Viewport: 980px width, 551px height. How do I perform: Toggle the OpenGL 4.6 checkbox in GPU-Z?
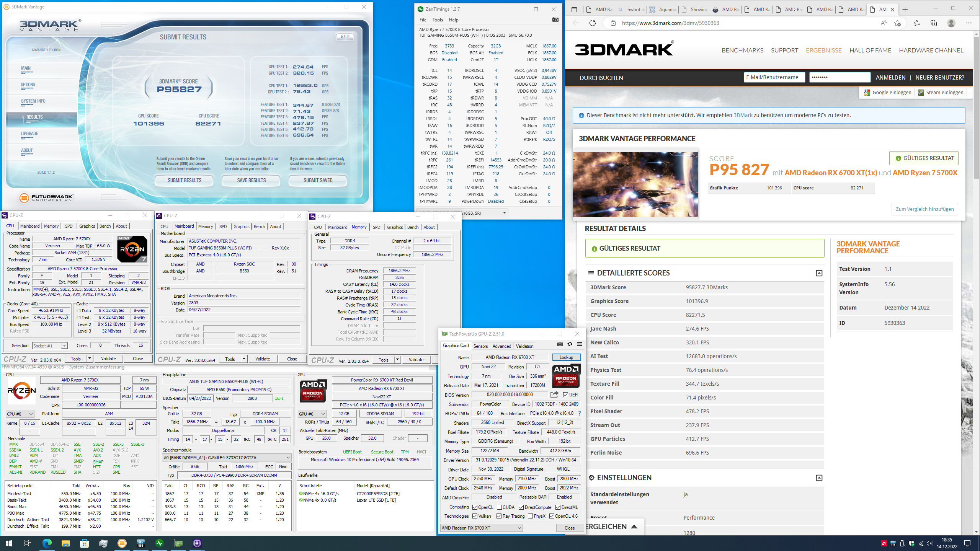(x=552, y=516)
